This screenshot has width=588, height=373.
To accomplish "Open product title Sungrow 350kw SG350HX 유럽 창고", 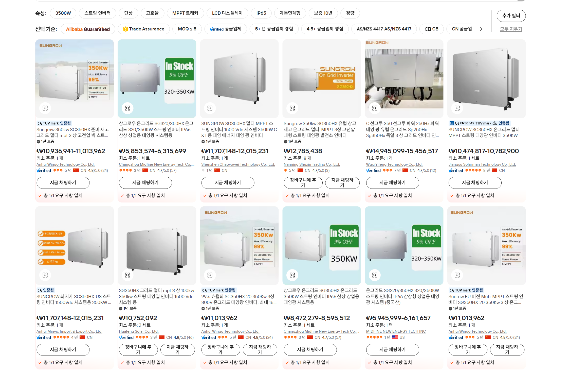I will (320, 129).
